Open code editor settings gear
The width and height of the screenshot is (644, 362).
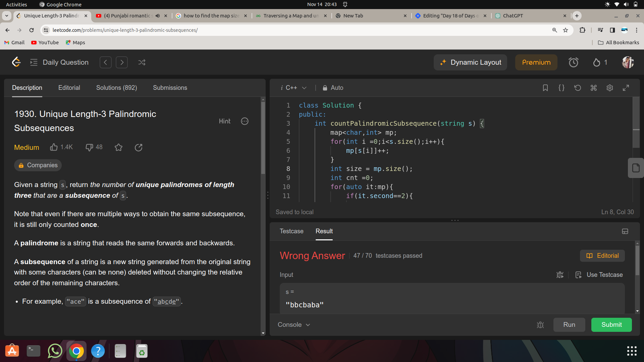610,88
